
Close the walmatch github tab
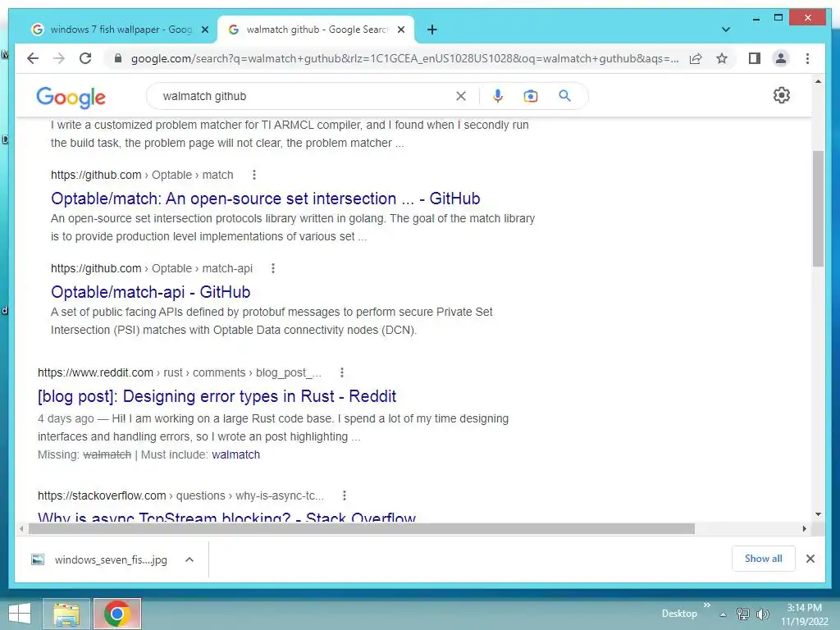point(400,30)
